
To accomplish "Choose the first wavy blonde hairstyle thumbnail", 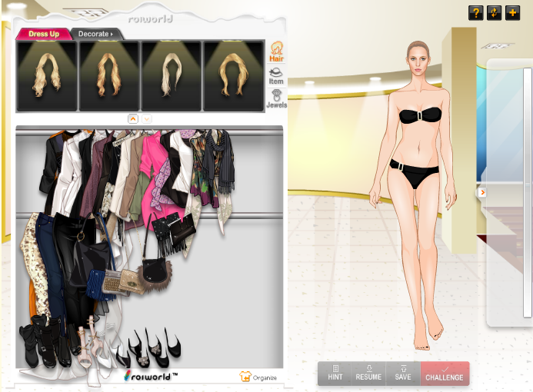I will tap(47, 75).
